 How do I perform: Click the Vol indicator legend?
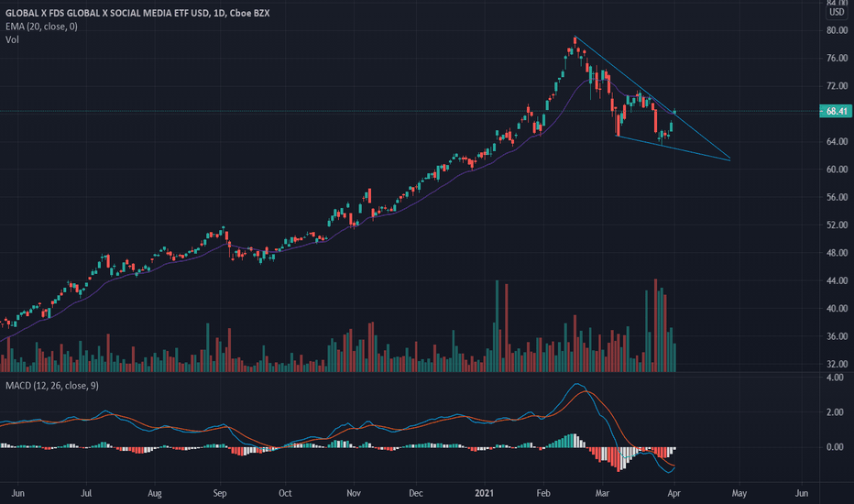click(x=12, y=39)
